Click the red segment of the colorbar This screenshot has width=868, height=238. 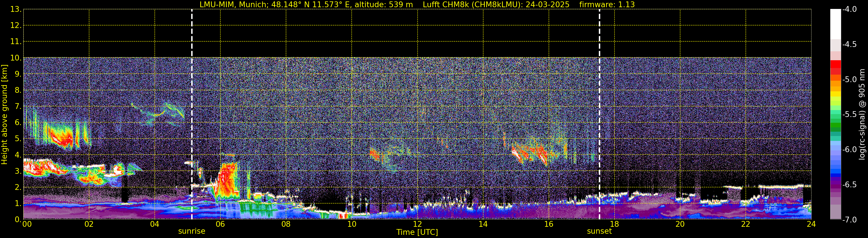(x=835, y=64)
